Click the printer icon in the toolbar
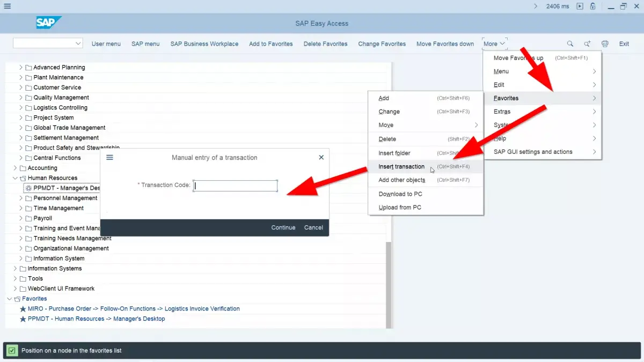This screenshot has height=362, width=644. [x=605, y=44]
